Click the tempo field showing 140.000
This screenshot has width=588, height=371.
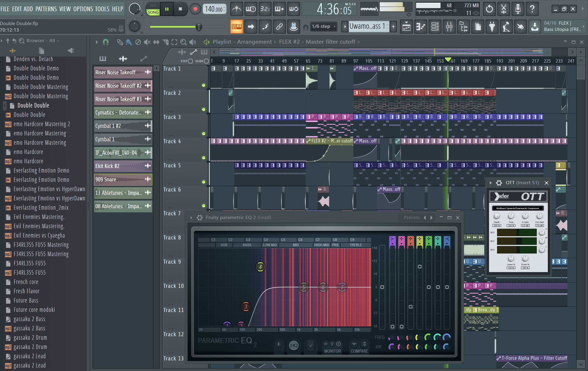tap(214, 9)
